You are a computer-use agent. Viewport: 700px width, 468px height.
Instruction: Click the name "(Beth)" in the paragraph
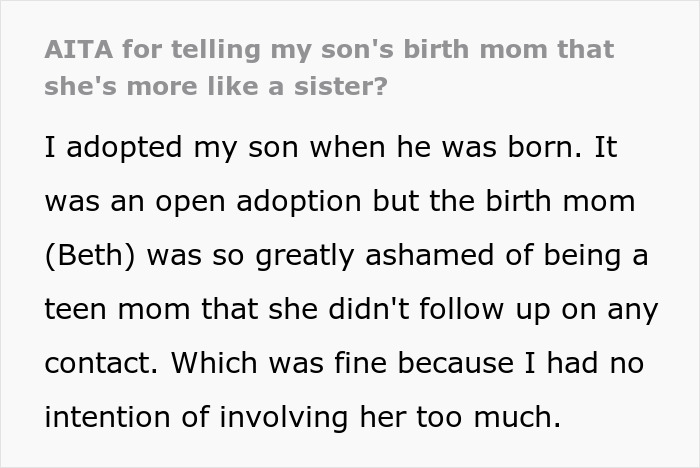pyautogui.click(x=88, y=256)
